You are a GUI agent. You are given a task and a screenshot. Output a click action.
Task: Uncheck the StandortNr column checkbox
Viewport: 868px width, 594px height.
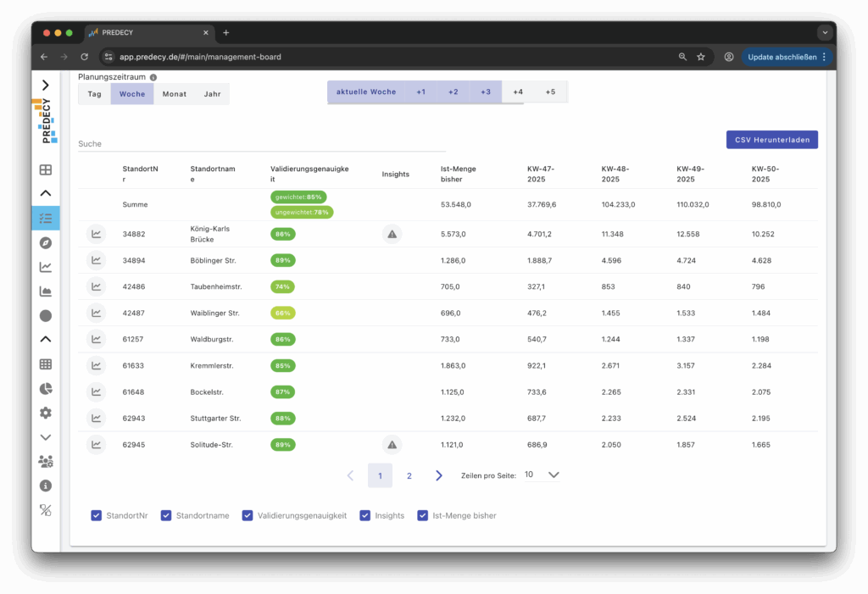tap(97, 515)
